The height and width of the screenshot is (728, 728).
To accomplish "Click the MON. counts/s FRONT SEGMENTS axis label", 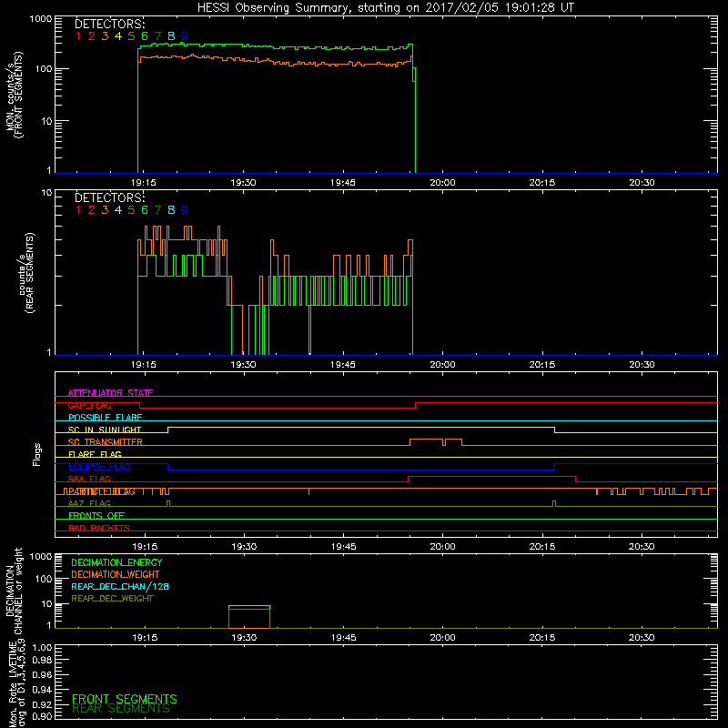I will coord(15,95).
